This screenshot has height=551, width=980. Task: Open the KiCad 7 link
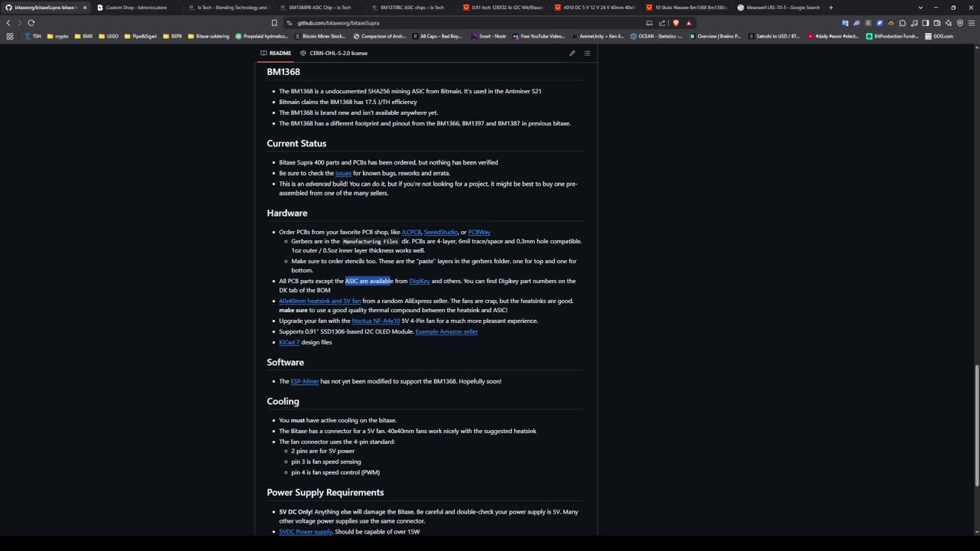point(289,342)
